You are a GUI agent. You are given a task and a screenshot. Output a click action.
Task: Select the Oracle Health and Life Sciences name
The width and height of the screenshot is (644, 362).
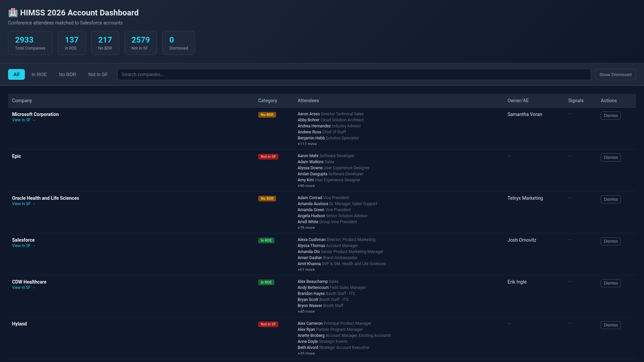pyautogui.click(x=46, y=198)
